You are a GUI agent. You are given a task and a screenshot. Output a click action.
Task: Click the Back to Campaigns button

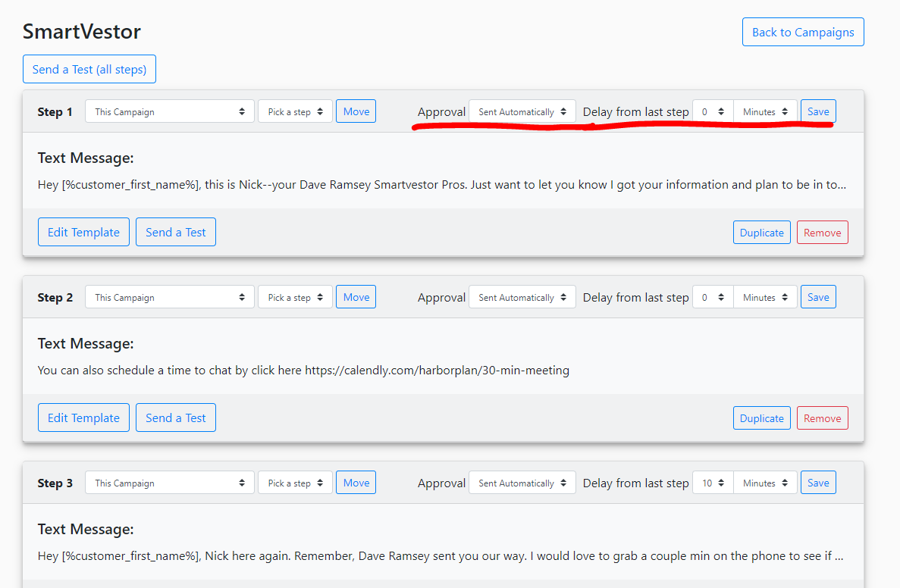coord(803,32)
